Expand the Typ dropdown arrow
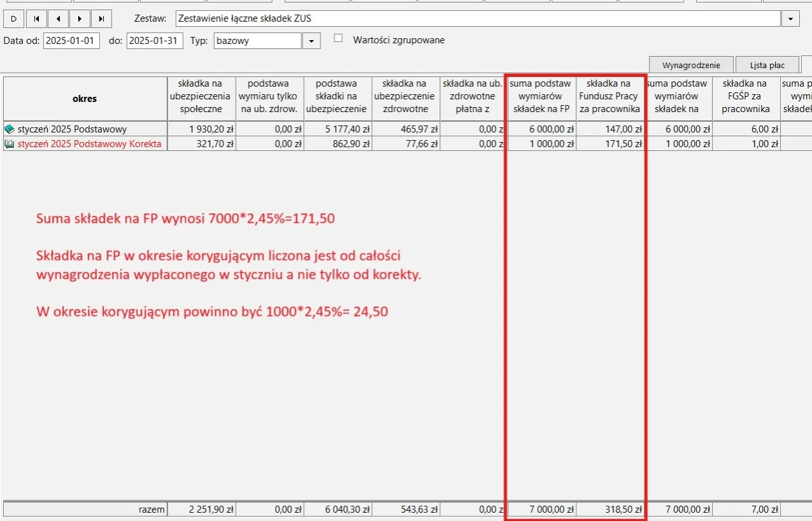The width and height of the screenshot is (812, 521). (311, 41)
